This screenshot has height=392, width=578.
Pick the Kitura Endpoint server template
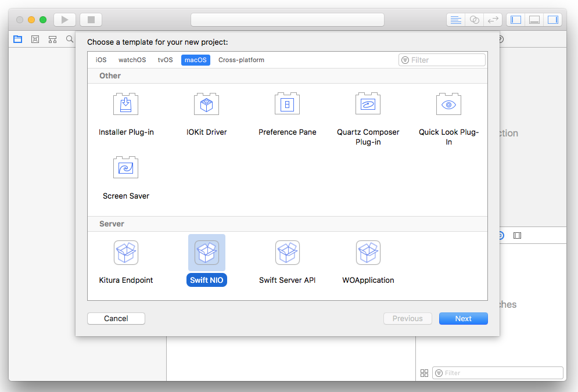[x=125, y=262]
